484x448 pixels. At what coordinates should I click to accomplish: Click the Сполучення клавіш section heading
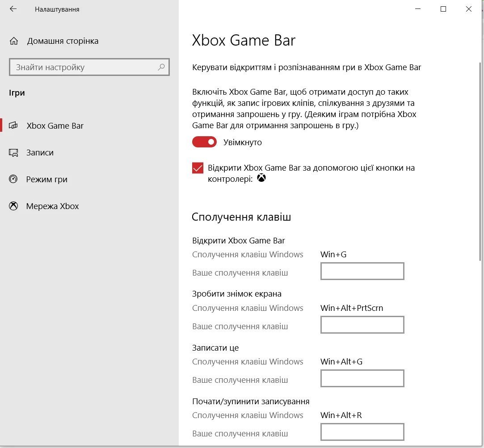coord(241,217)
